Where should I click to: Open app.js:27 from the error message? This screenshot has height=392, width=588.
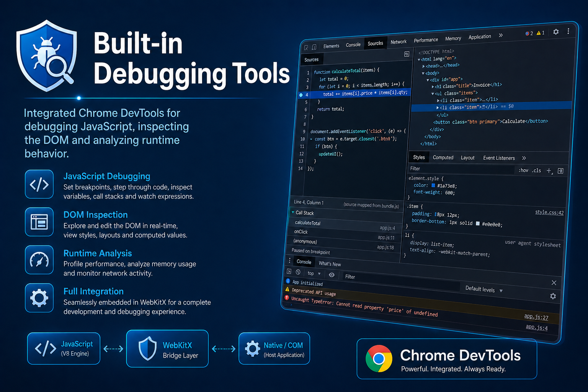coord(536,317)
